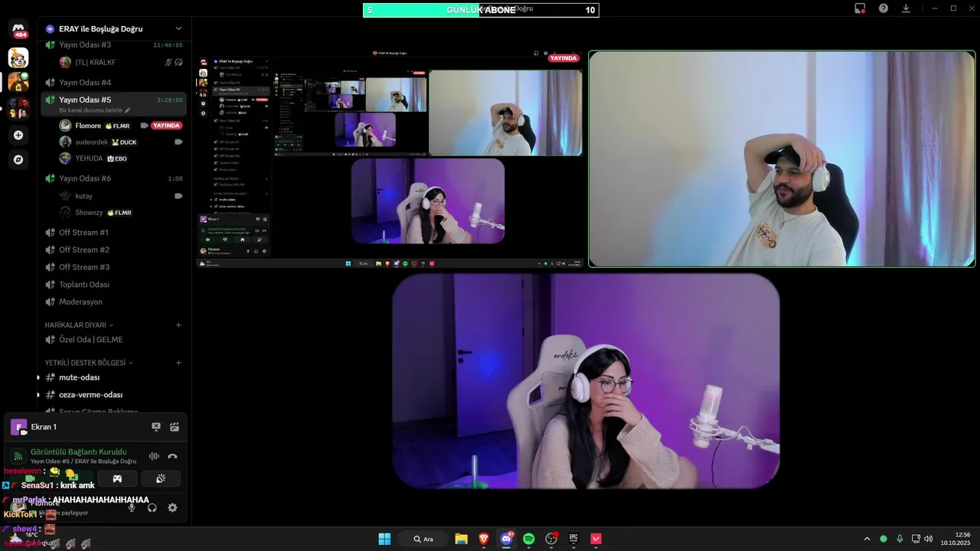Open the taskbar volume icon

coord(928,539)
